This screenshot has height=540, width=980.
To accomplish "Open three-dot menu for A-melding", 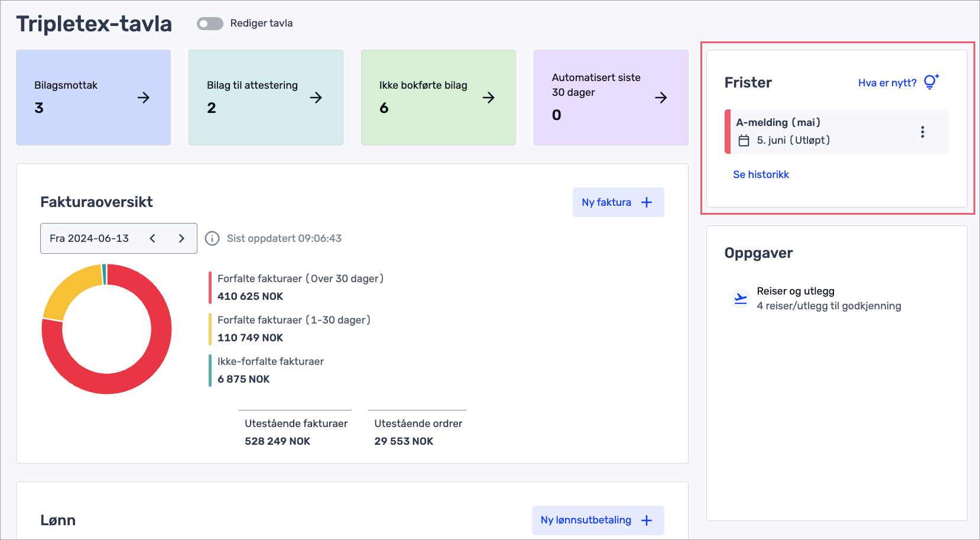I will pos(922,132).
